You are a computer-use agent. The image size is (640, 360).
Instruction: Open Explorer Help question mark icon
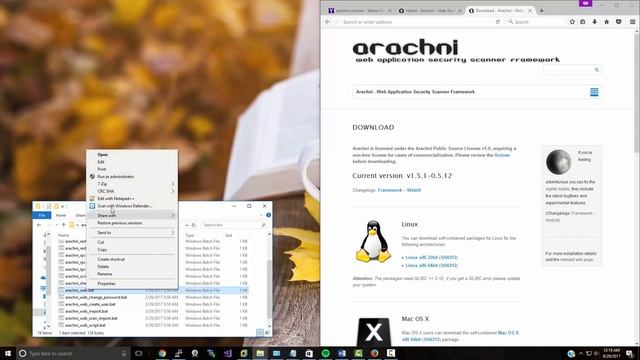pyautogui.click(x=269, y=215)
